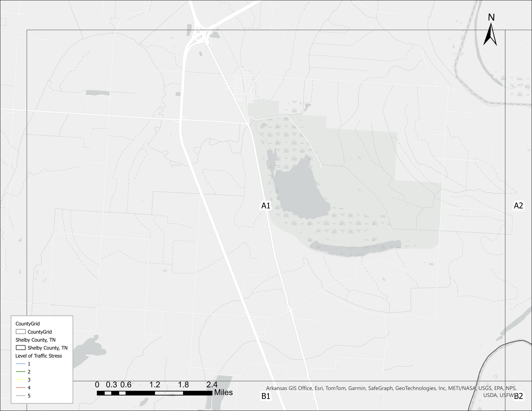The width and height of the screenshot is (532, 411).
Task: Toggle the CountyGrid layer entry in the legend
Action: coord(40,332)
